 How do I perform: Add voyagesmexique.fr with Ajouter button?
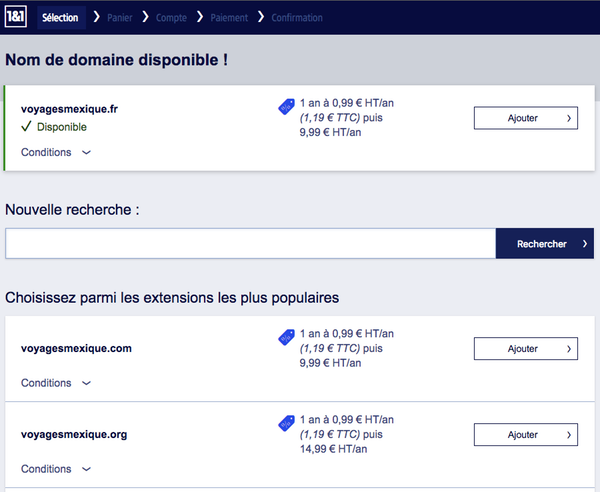coord(525,118)
